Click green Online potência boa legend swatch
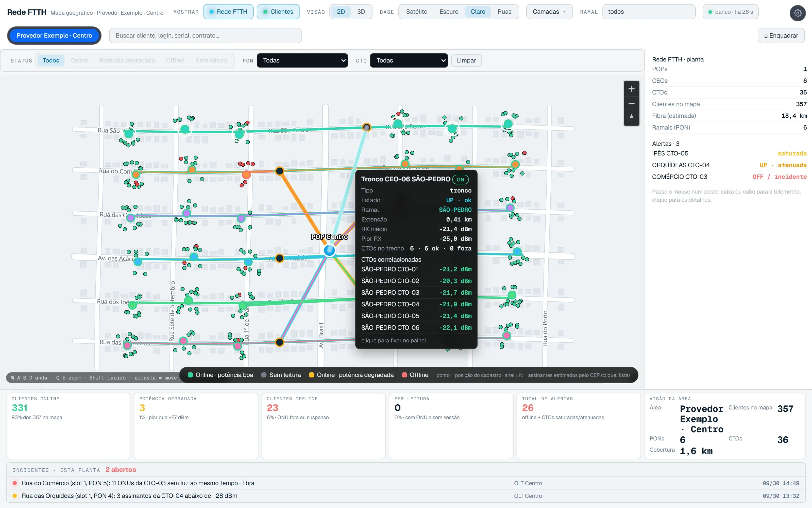812x508 pixels. tap(190, 375)
